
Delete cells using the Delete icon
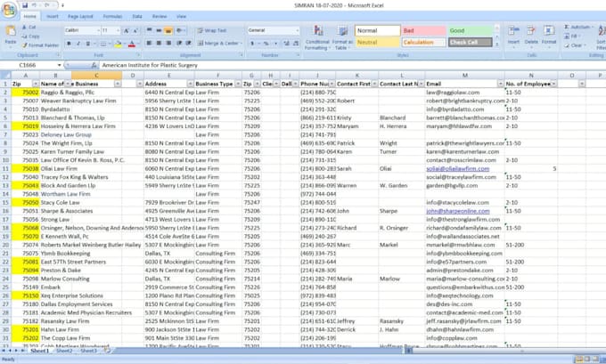[x=531, y=36]
